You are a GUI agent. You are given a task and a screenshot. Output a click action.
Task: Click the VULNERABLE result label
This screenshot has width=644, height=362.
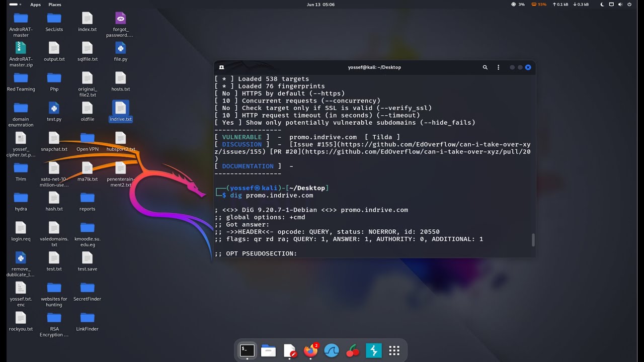pyautogui.click(x=242, y=137)
